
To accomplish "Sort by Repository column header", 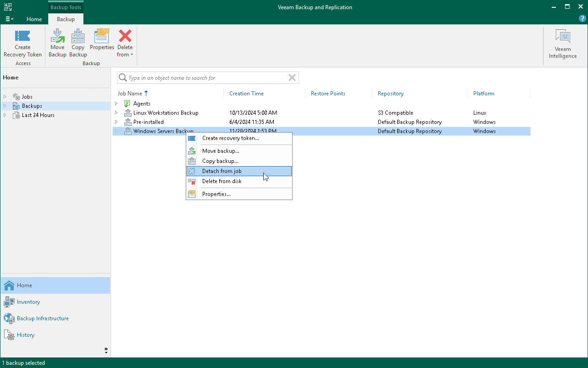I will 391,94.
